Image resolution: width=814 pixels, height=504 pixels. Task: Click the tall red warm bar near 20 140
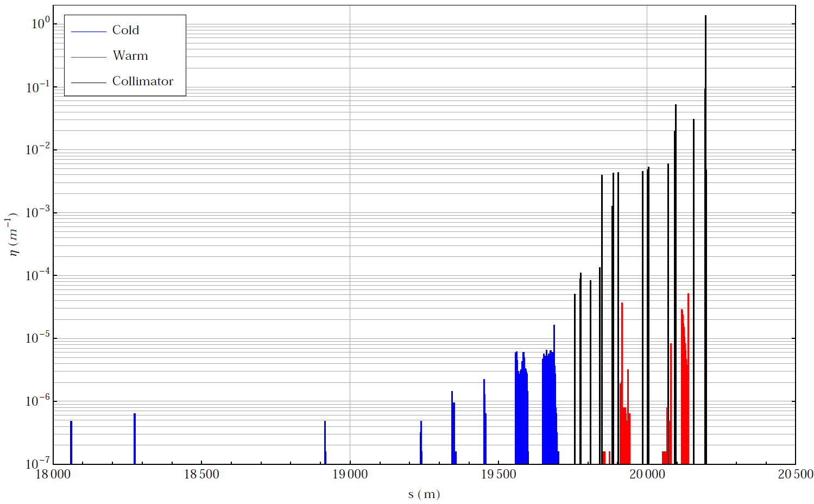(x=688, y=379)
